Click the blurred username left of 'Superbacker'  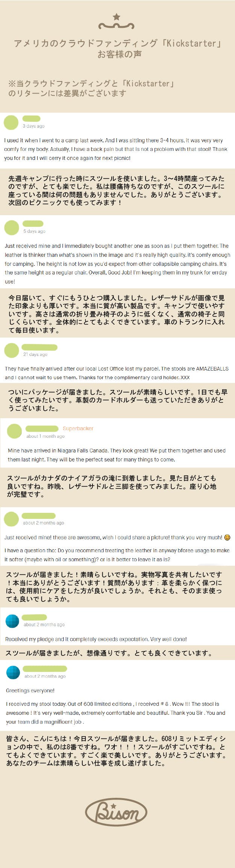coord(42,428)
